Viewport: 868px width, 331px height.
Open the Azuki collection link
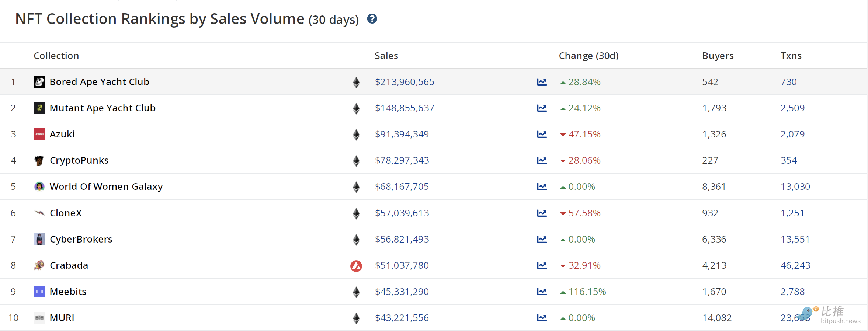point(62,134)
